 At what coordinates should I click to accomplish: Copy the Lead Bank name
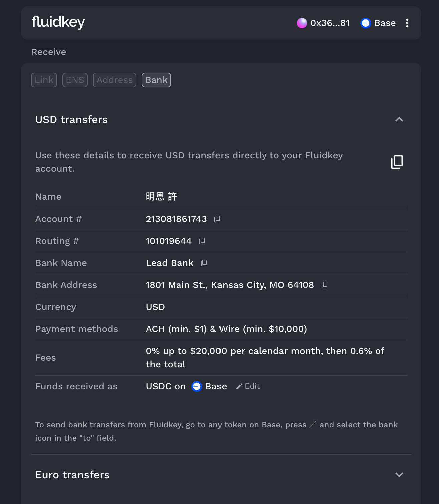coord(204,263)
